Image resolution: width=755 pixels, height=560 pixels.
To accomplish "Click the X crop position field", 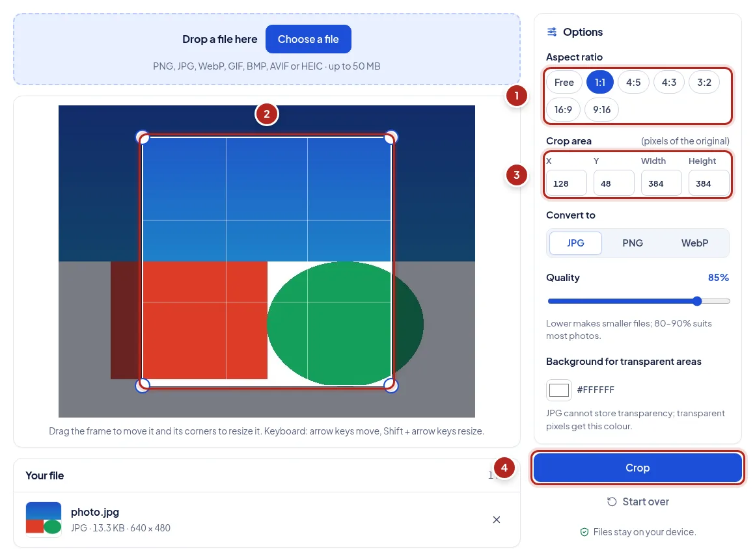I will (566, 183).
